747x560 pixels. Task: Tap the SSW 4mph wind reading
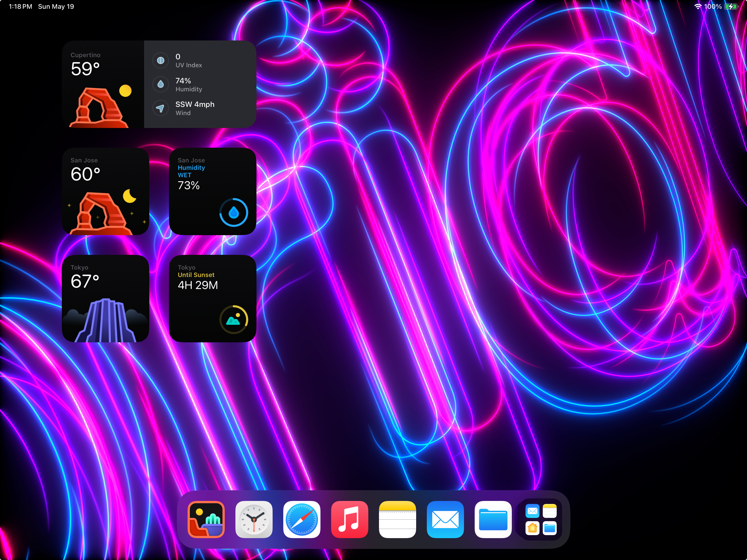coord(195,104)
